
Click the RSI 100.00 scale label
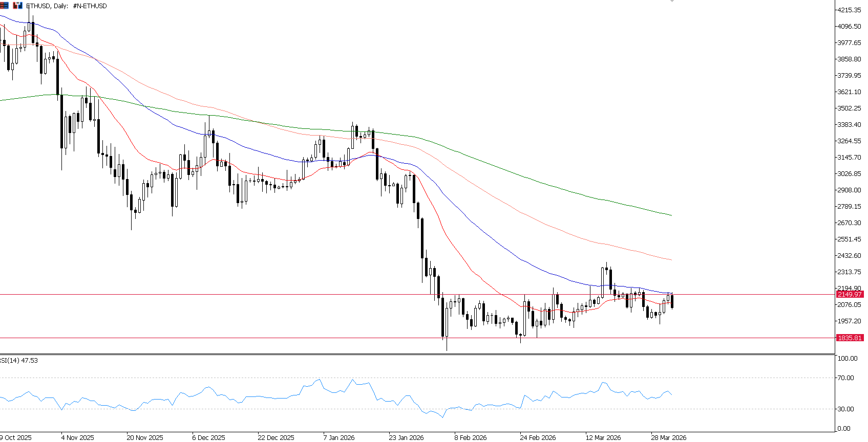848,359
